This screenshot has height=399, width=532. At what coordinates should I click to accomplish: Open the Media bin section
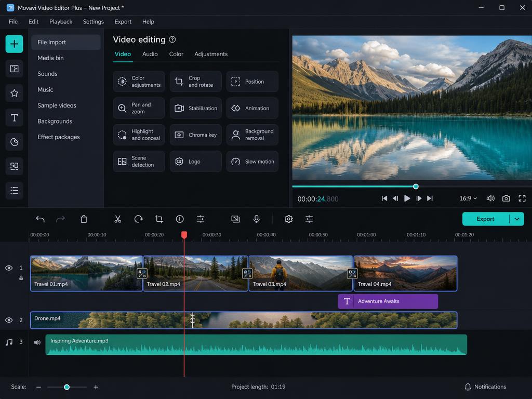[x=50, y=58]
